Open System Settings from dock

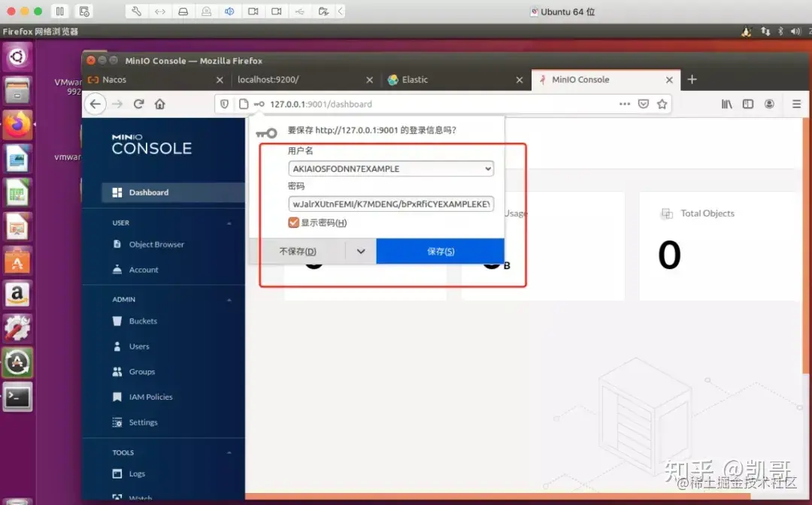[17, 328]
